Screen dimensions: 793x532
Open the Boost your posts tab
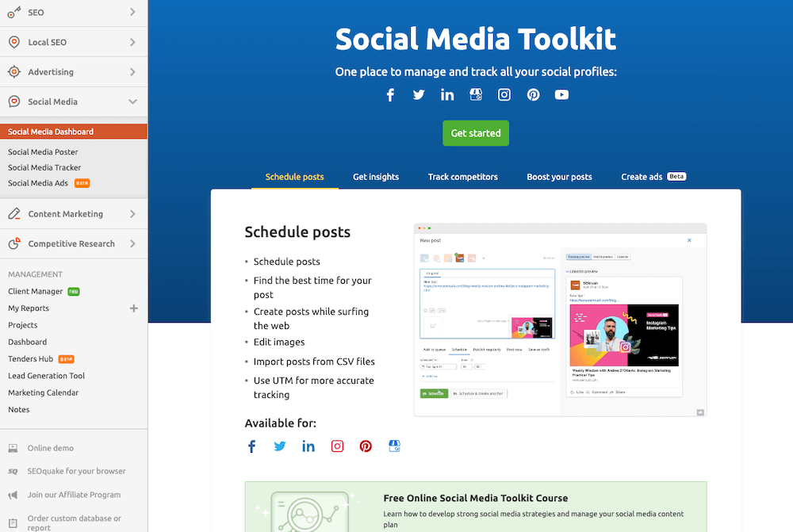[559, 177]
